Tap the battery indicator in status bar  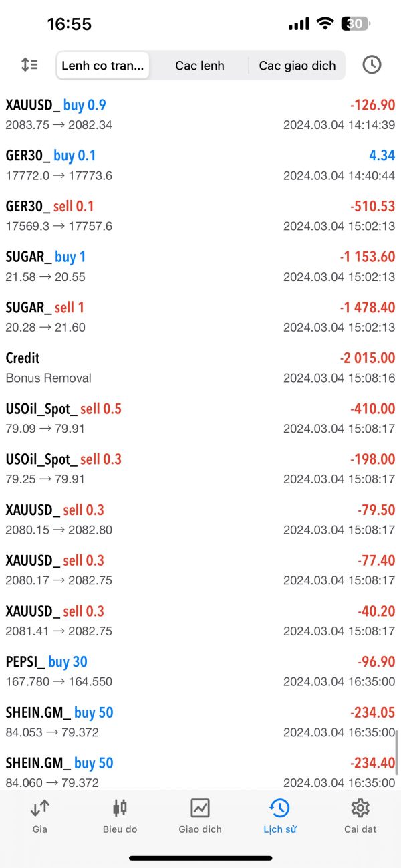click(x=356, y=24)
